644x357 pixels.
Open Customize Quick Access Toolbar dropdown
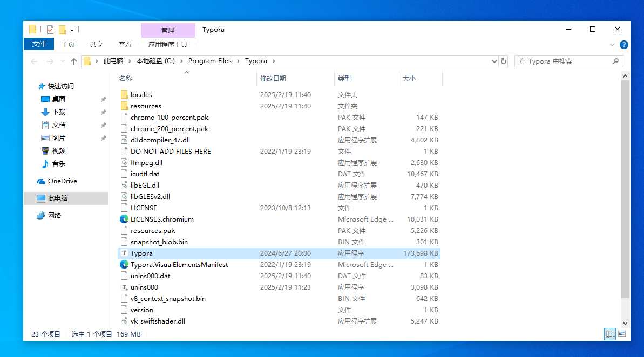point(72,30)
